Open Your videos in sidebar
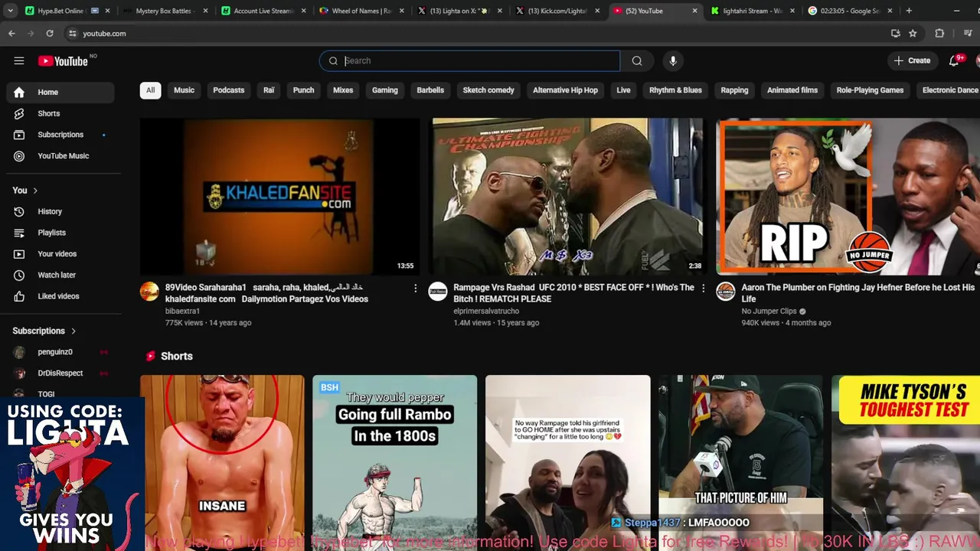Image resolution: width=980 pixels, height=551 pixels. [x=61, y=254]
